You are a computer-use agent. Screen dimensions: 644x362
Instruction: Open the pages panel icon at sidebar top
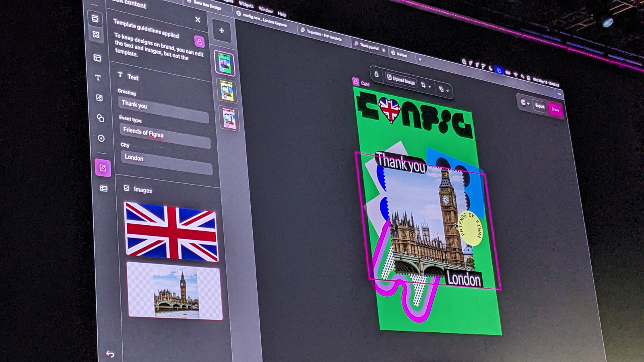point(95,19)
